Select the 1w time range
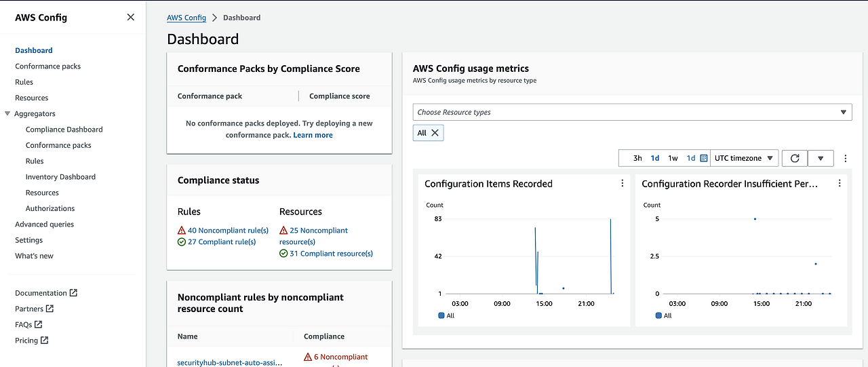 [673, 158]
